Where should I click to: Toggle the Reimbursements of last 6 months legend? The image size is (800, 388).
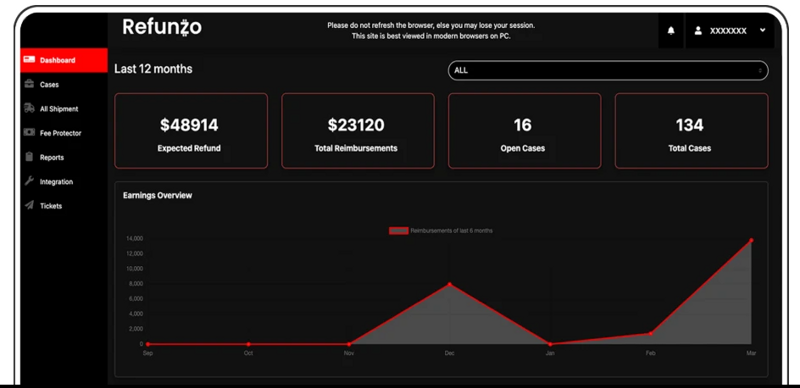tap(441, 231)
